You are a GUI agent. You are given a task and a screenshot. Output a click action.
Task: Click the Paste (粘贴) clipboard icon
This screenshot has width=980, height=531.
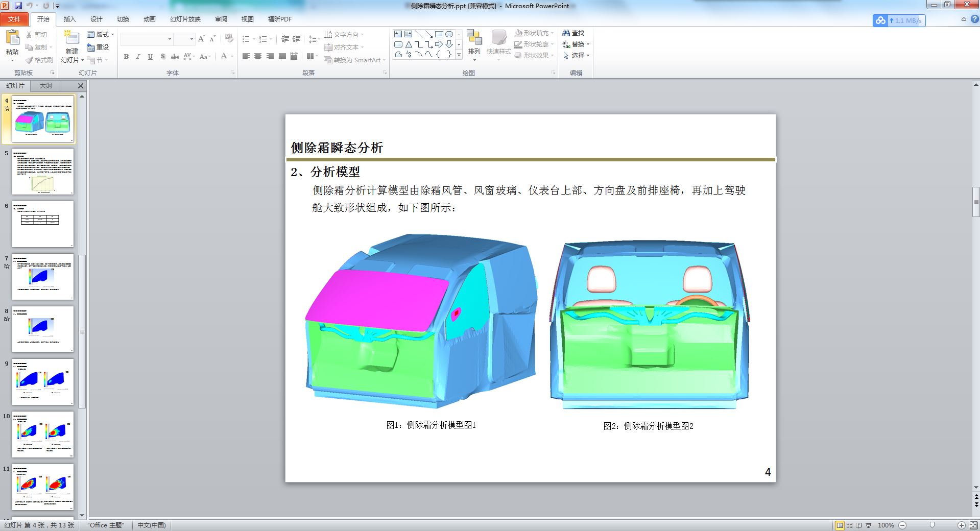click(x=12, y=38)
